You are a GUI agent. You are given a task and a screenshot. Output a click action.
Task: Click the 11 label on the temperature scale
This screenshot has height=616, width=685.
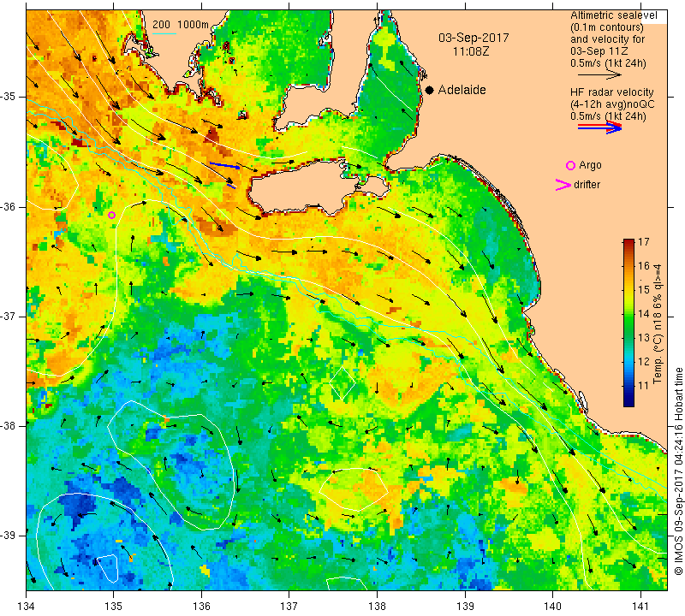(x=644, y=386)
